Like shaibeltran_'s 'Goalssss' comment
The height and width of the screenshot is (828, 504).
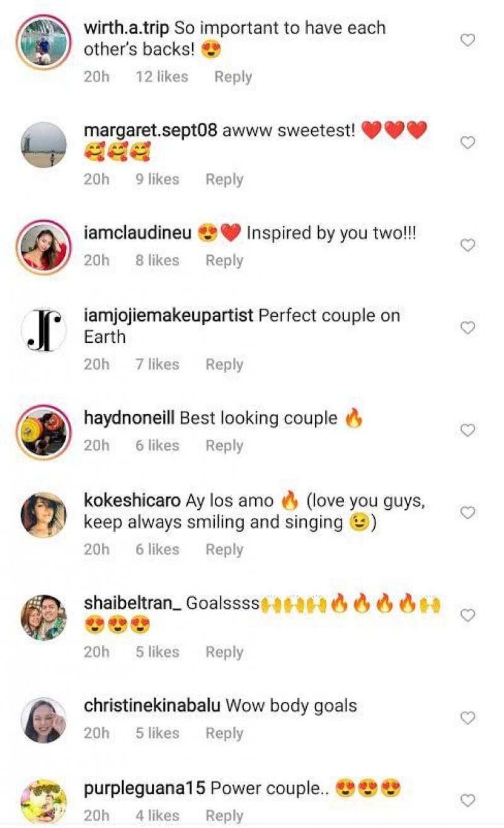click(x=467, y=615)
